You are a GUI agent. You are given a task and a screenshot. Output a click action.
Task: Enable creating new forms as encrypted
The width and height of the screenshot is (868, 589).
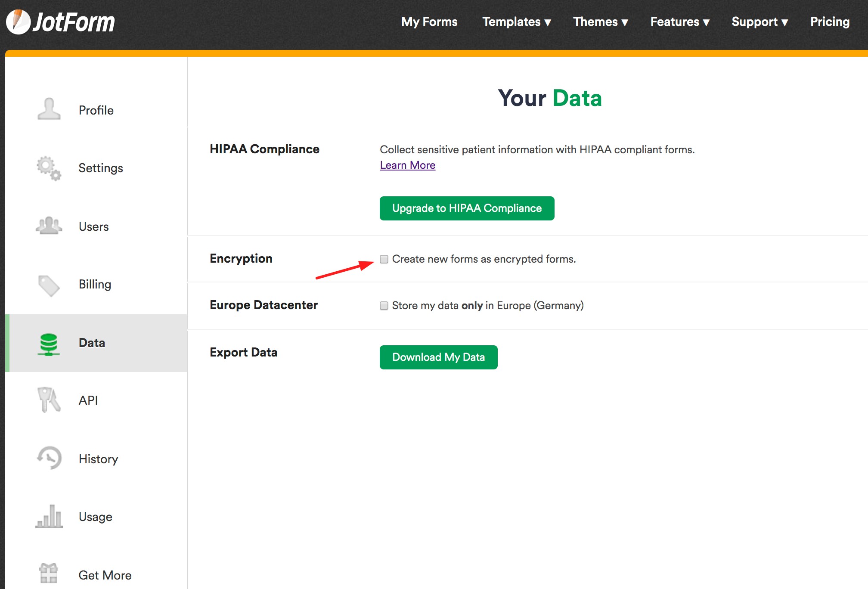[x=384, y=259]
